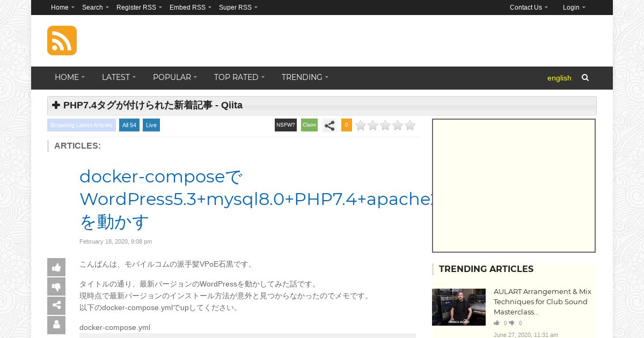Click the thumbs up icon on the article
This screenshot has height=338, width=644.
[x=56, y=267]
